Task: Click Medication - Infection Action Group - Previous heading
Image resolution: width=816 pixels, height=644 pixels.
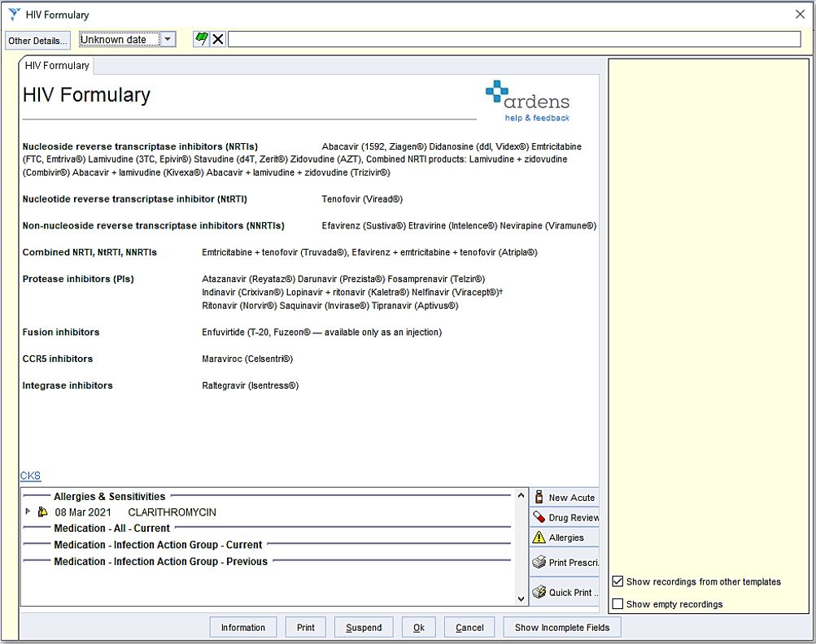Action: click(x=160, y=562)
